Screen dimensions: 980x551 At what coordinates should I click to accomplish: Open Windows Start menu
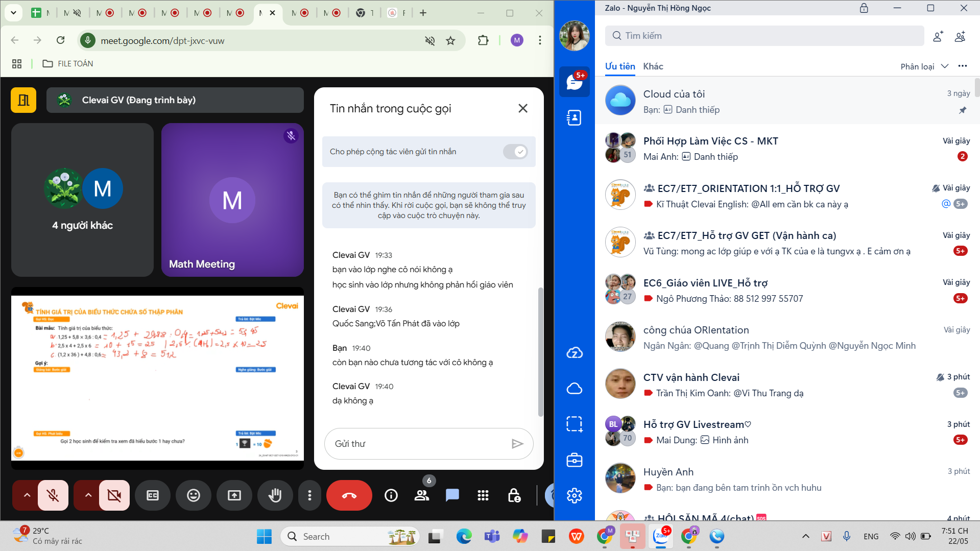[x=264, y=537]
